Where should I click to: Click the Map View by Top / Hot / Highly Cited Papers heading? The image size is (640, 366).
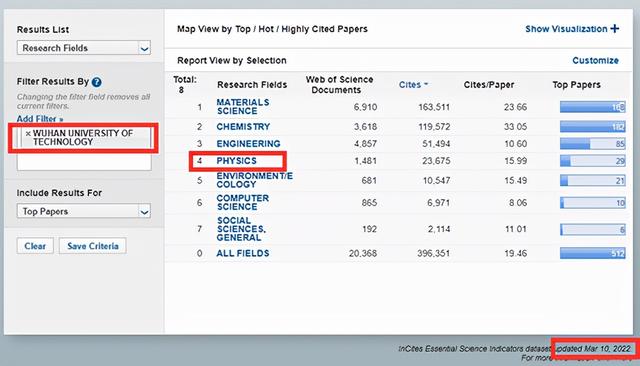pos(272,29)
